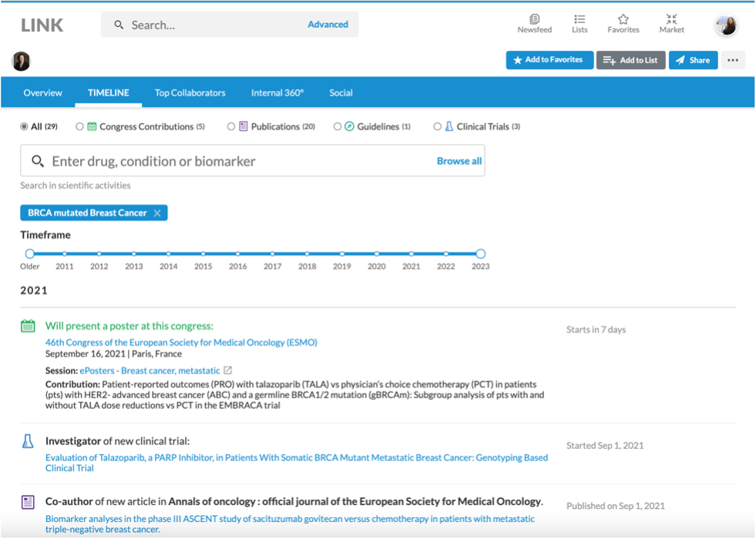
Task: Open the Newsfeed icon
Action: (x=534, y=20)
